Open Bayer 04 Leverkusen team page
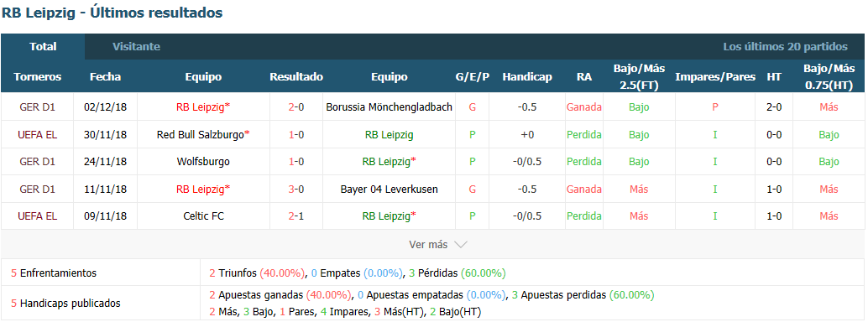This screenshot has width=868, height=322. tap(390, 190)
